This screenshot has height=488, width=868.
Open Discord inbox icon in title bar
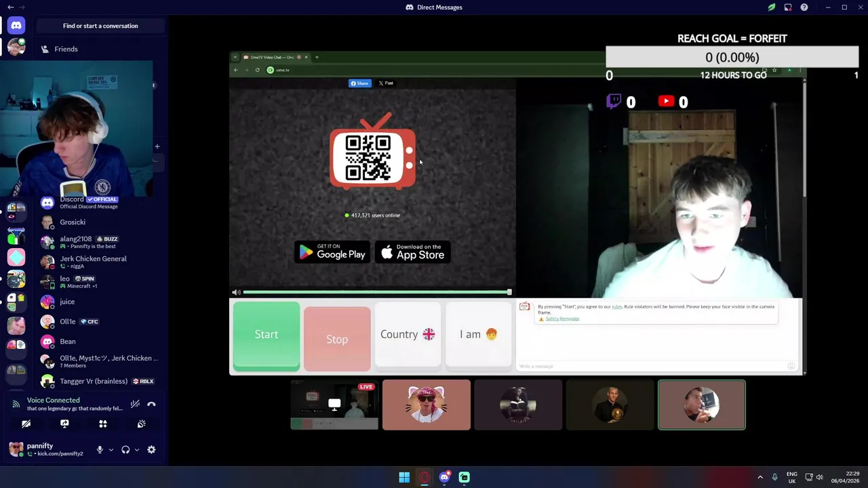coord(788,7)
